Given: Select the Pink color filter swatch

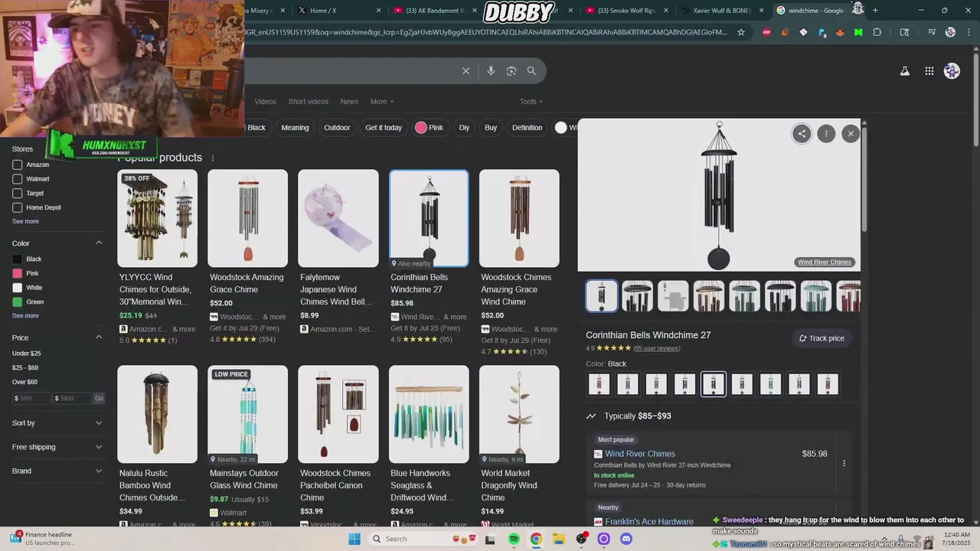Looking at the screenshot, I should [18, 273].
